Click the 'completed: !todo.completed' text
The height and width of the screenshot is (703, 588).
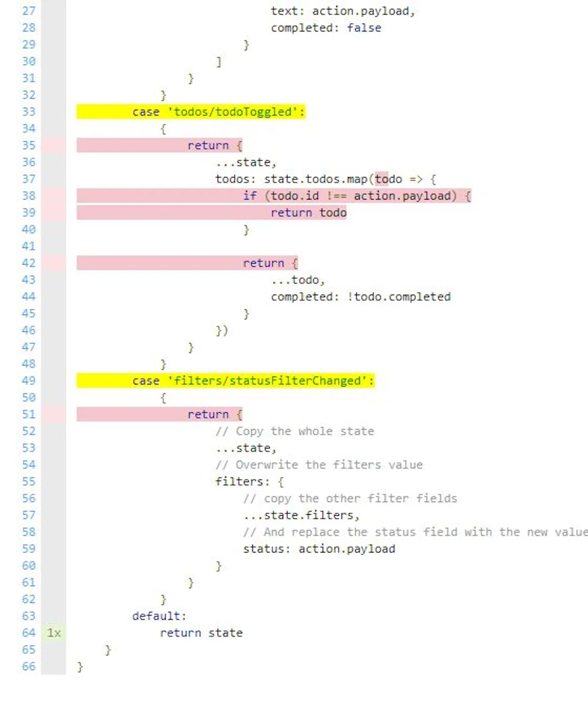pos(361,297)
